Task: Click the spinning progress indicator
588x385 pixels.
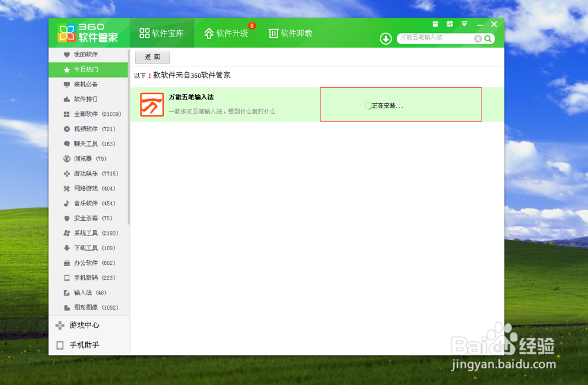Action: pyautogui.click(x=368, y=106)
